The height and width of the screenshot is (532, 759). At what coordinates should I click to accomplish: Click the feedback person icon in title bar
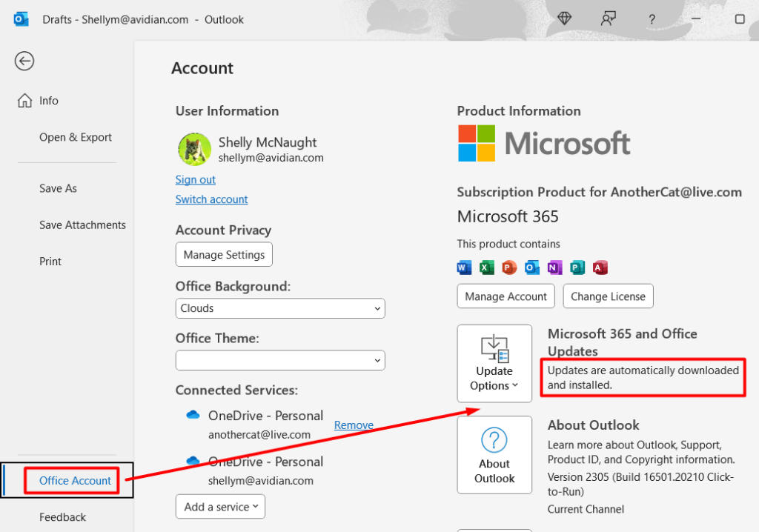tap(608, 19)
